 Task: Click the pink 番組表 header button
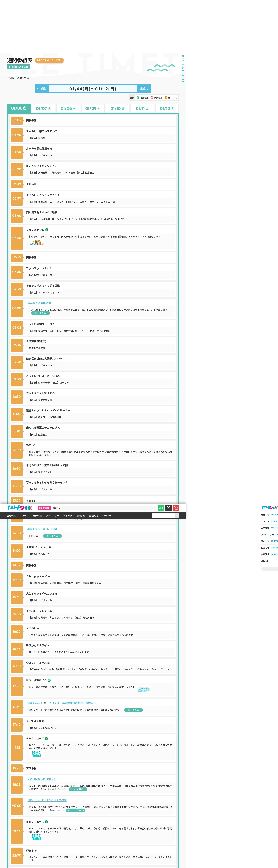click(44, 508)
